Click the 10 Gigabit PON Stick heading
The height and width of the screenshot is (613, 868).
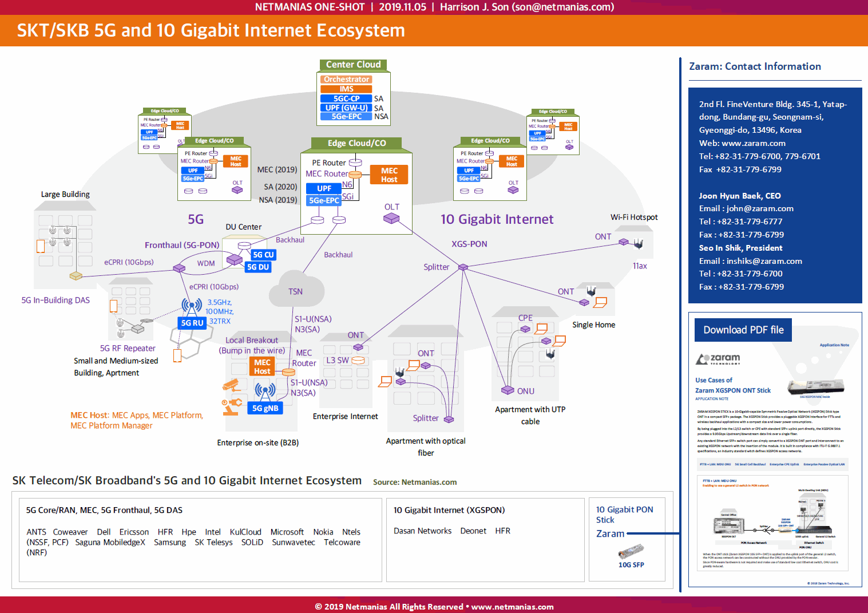pyautogui.click(x=624, y=515)
